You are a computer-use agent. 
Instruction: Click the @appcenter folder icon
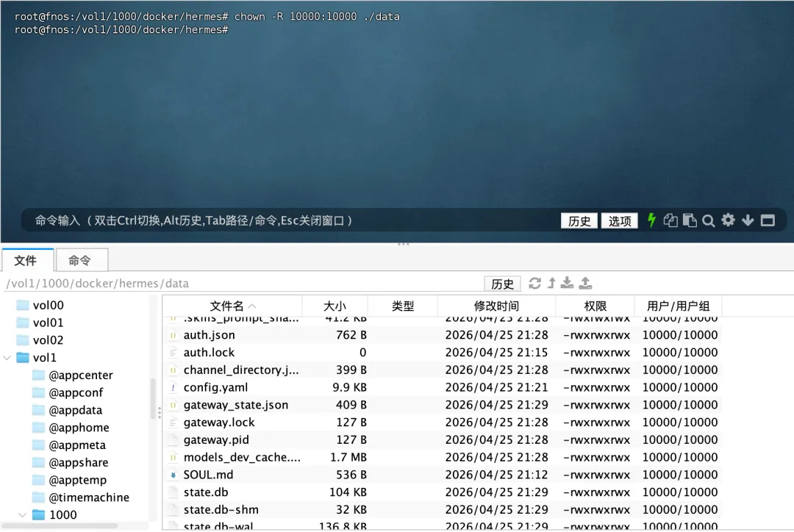pyautogui.click(x=38, y=375)
